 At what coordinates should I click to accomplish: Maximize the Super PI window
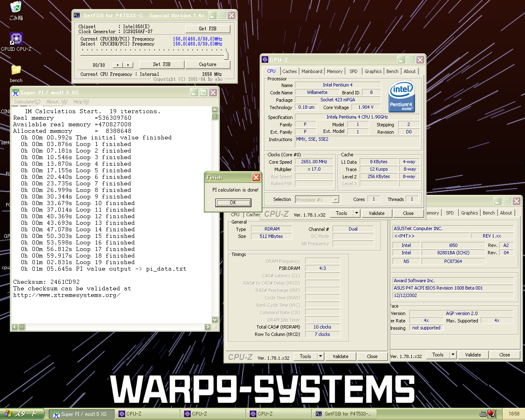[x=203, y=93]
